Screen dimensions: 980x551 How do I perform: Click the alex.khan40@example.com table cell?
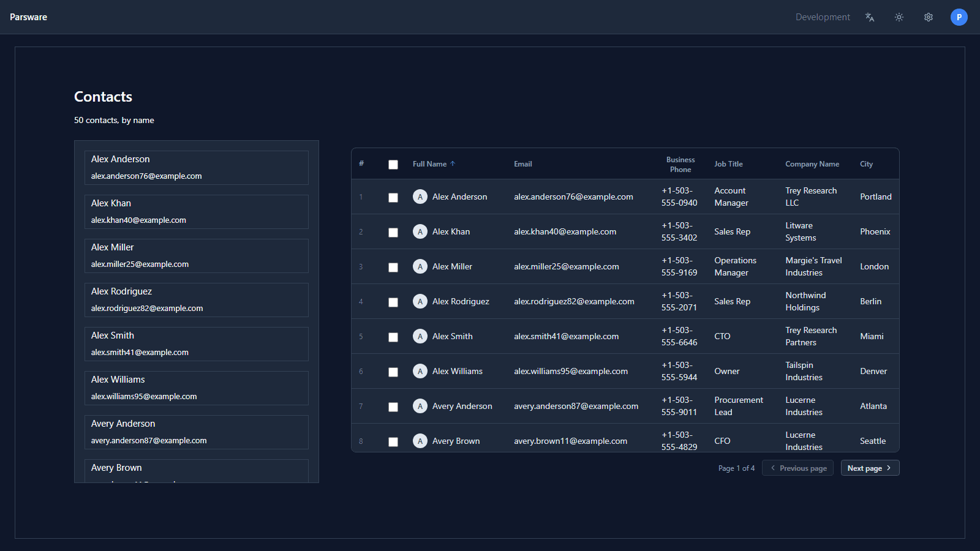565,231
